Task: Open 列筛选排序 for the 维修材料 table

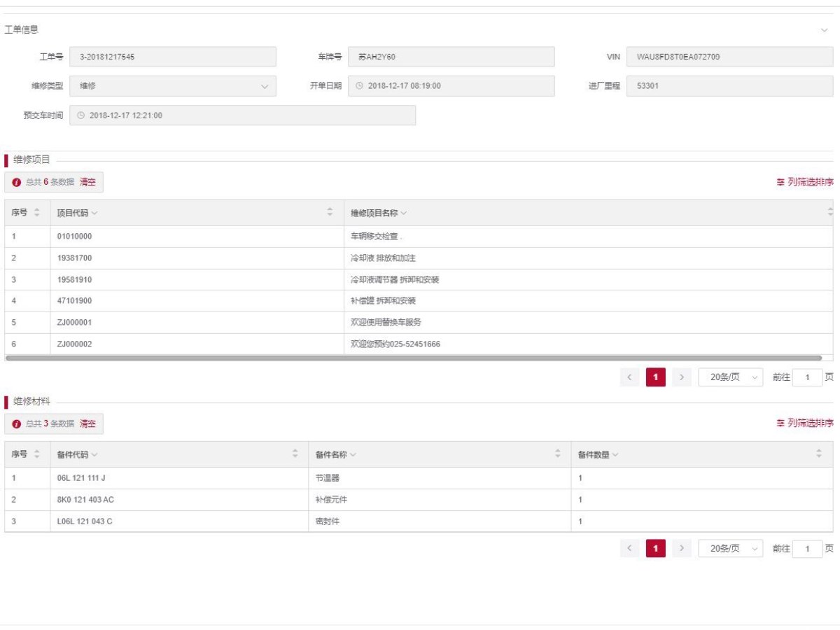Action: pyautogui.click(x=804, y=423)
